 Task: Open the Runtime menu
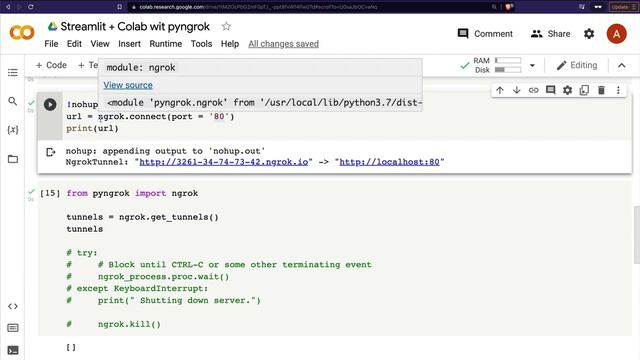tap(165, 44)
